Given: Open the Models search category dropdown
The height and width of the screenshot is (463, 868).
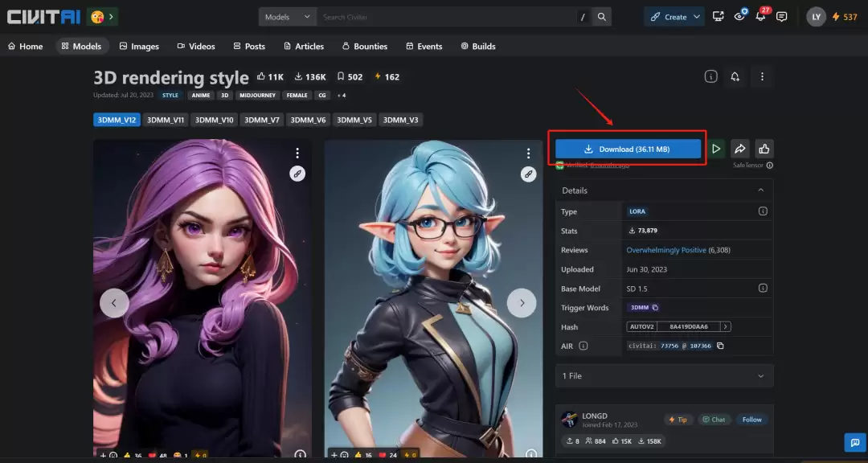Looking at the screenshot, I should 287,17.
